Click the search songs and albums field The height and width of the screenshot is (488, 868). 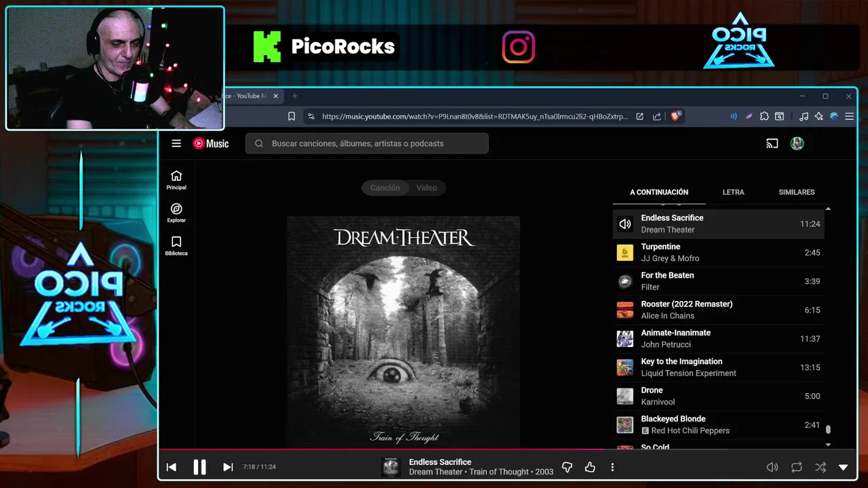point(367,144)
